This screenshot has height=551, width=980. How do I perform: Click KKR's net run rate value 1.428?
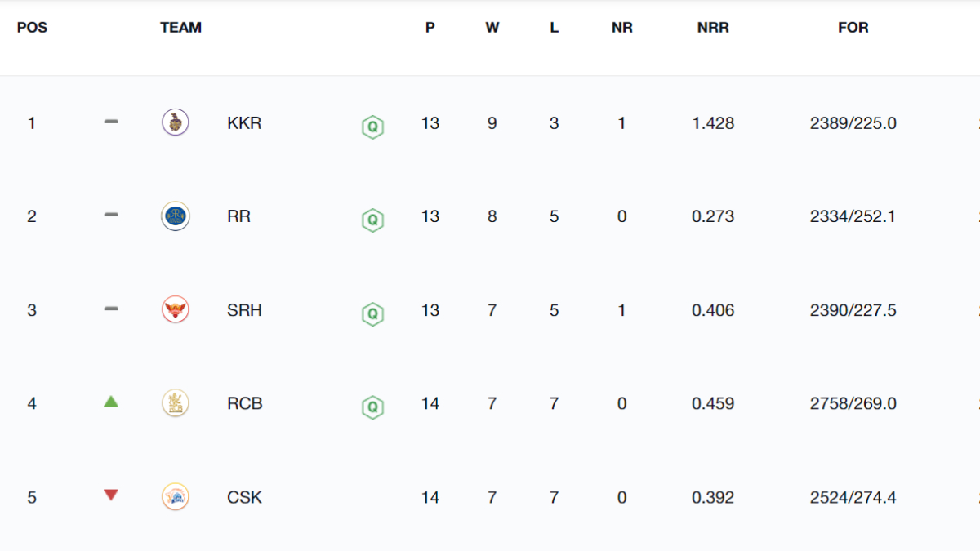713,123
